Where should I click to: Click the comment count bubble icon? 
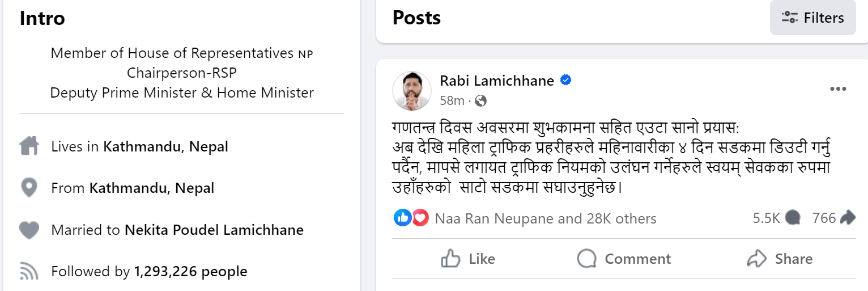coord(793,218)
